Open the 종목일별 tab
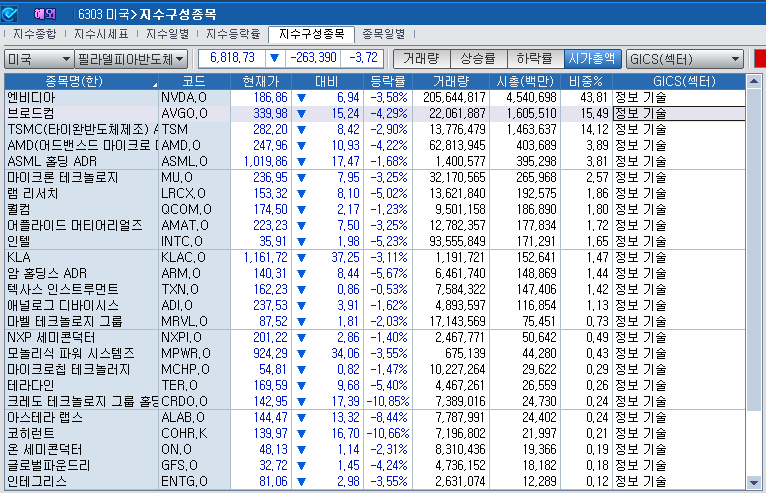This screenshot has height=493, width=766. pyautogui.click(x=383, y=34)
